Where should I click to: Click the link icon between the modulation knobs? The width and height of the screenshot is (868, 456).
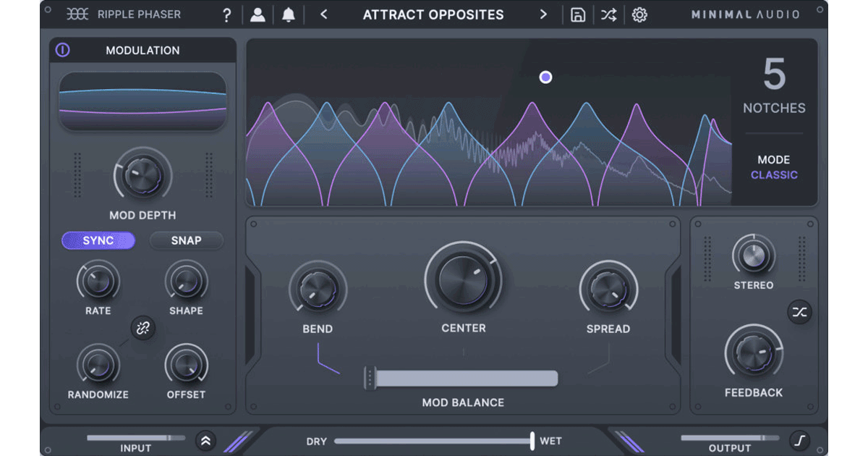pyautogui.click(x=142, y=328)
